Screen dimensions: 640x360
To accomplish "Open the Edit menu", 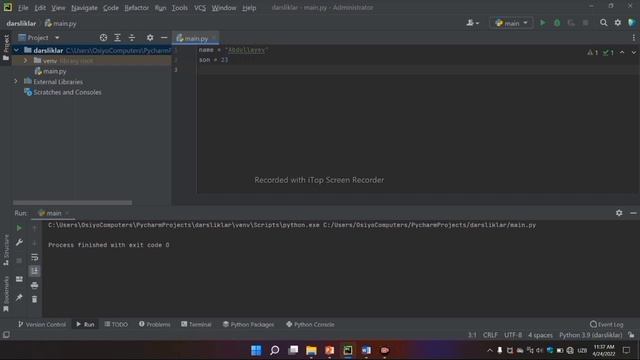I will (40, 7).
